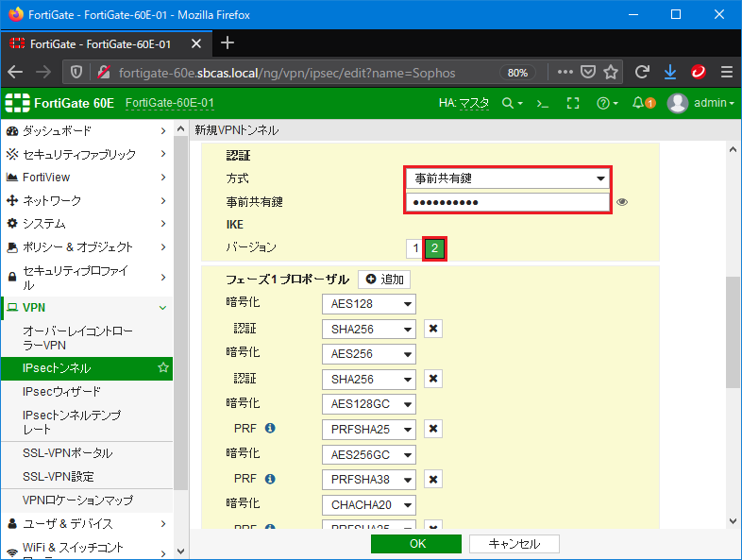Image resolution: width=742 pixels, height=560 pixels.
Task: Bookmark this page with star icon
Action: [x=611, y=72]
